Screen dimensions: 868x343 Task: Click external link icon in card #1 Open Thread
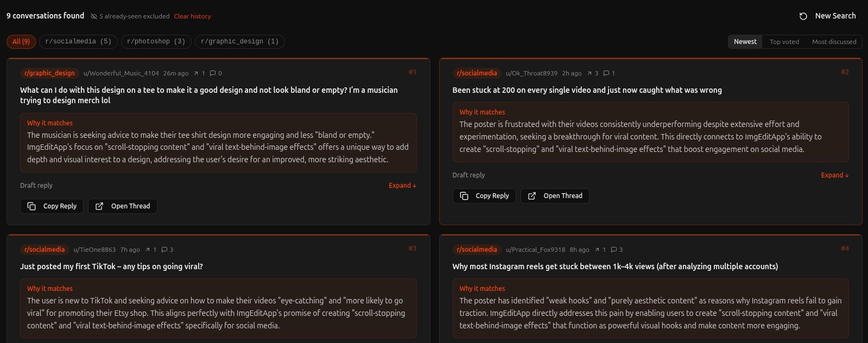click(99, 206)
